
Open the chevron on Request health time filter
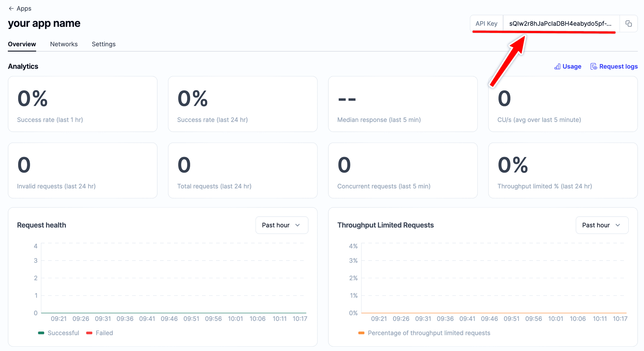coord(297,225)
